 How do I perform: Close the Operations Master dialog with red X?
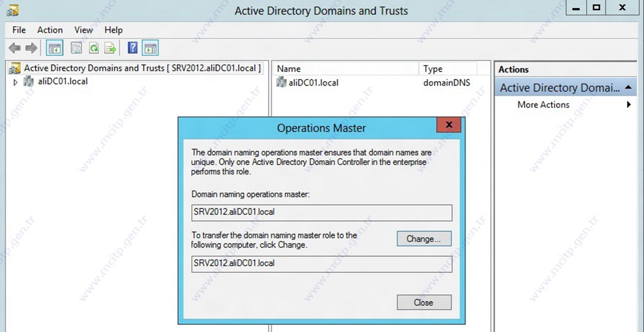(x=449, y=125)
